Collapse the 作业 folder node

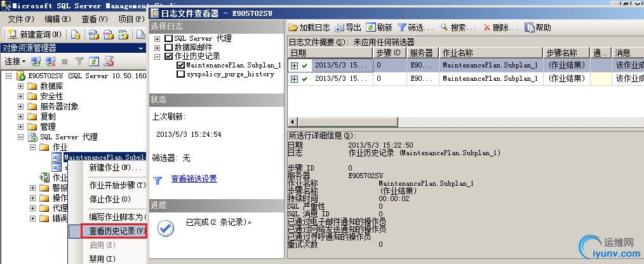[x=32, y=147]
